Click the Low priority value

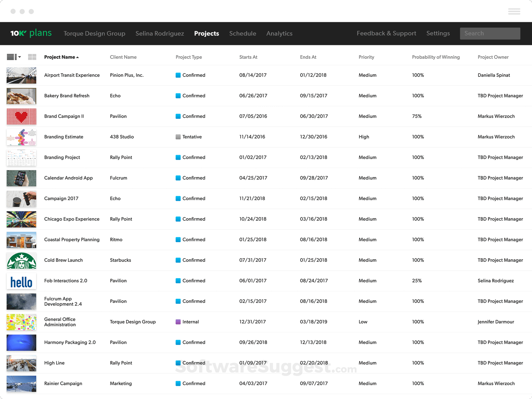[363, 322]
